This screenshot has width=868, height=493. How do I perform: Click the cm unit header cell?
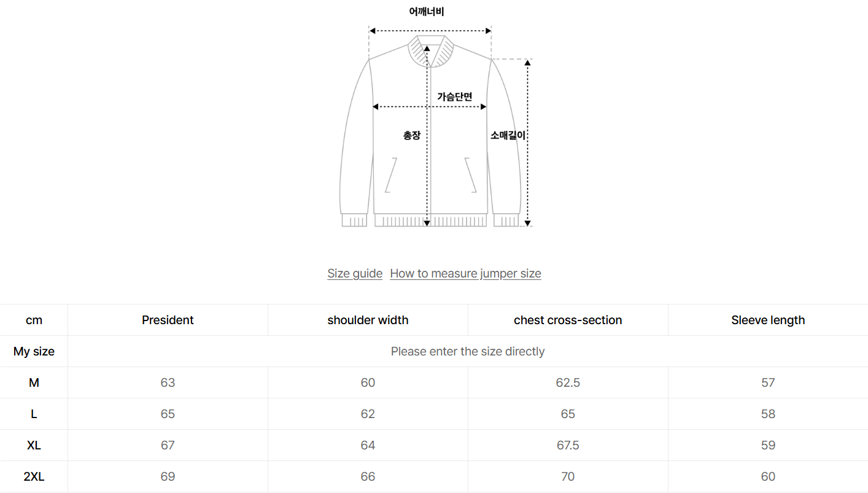click(34, 320)
